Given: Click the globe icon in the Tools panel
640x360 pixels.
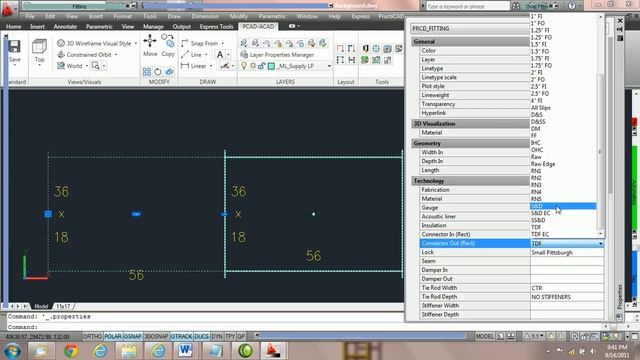Looking at the screenshot, I should click(x=376, y=49).
